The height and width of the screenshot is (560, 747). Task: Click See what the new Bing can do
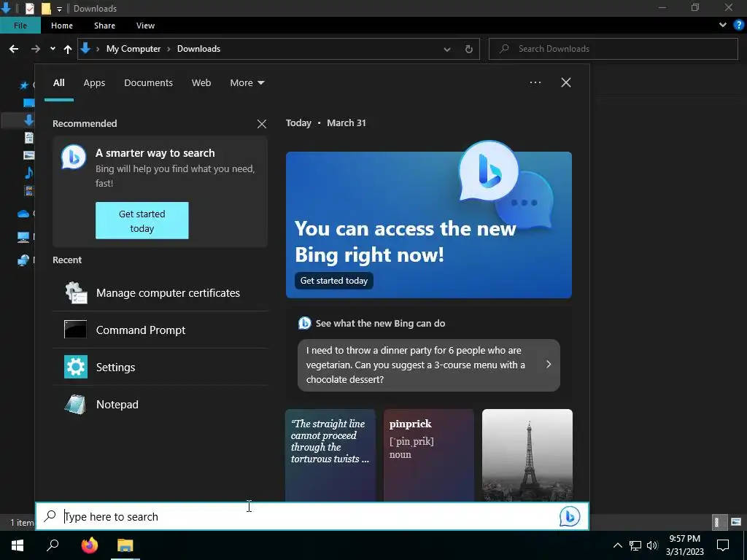click(380, 323)
